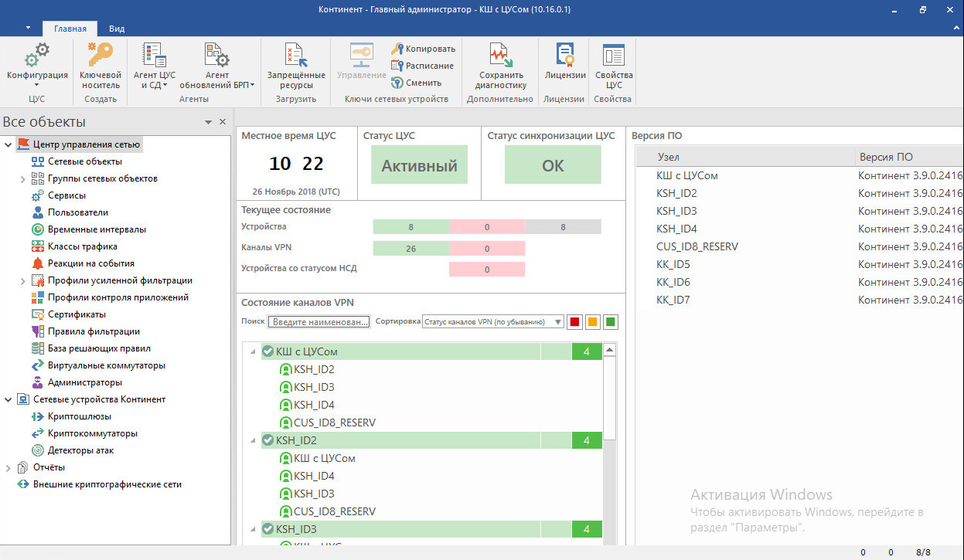Viewport: 964px width, 560px height.
Task: Select Сетевые объекты in tree
Action: (x=85, y=161)
